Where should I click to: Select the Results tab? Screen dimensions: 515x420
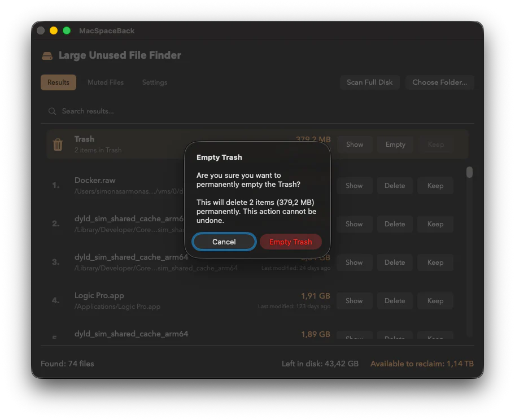pos(58,82)
